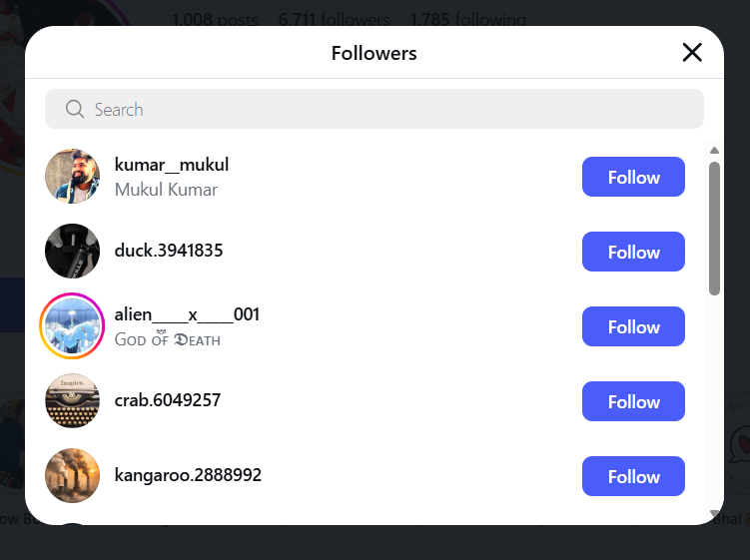Viewport: 750px width, 560px height.
Task: Follow kumar__mukul
Action: (x=633, y=177)
